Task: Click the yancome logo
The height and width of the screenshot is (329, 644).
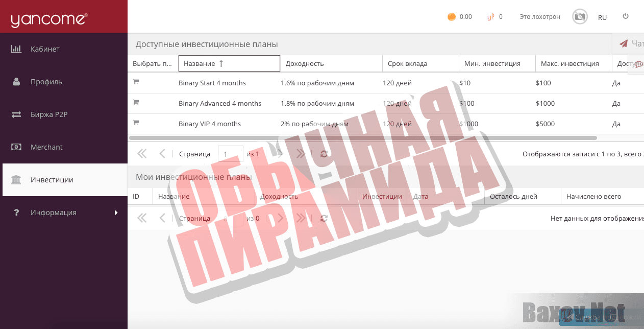Action: coord(49,19)
